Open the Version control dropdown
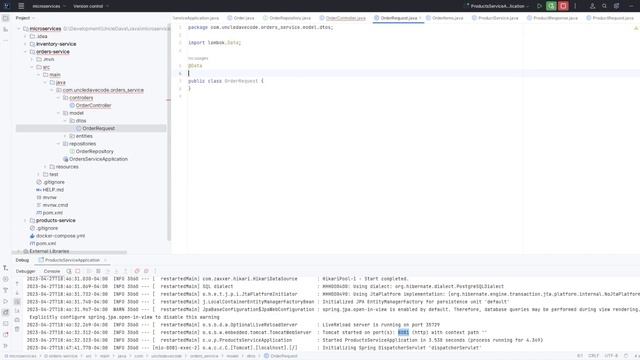 click(x=91, y=6)
